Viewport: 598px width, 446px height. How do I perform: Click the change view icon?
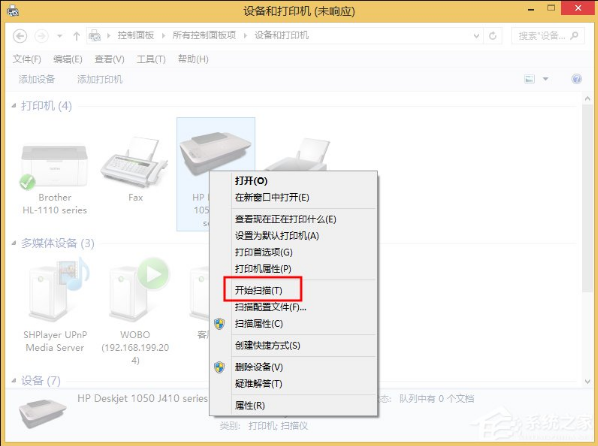(x=529, y=79)
